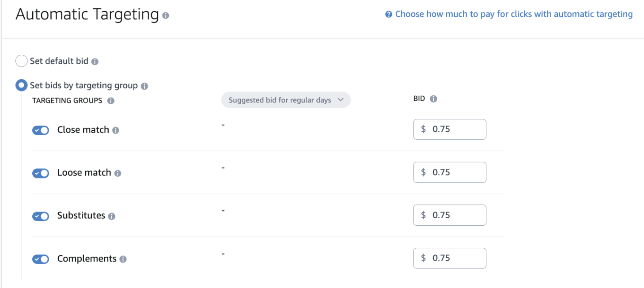This screenshot has height=288, width=644.
Task: Click info icon beside Close match
Action: pyautogui.click(x=116, y=130)
